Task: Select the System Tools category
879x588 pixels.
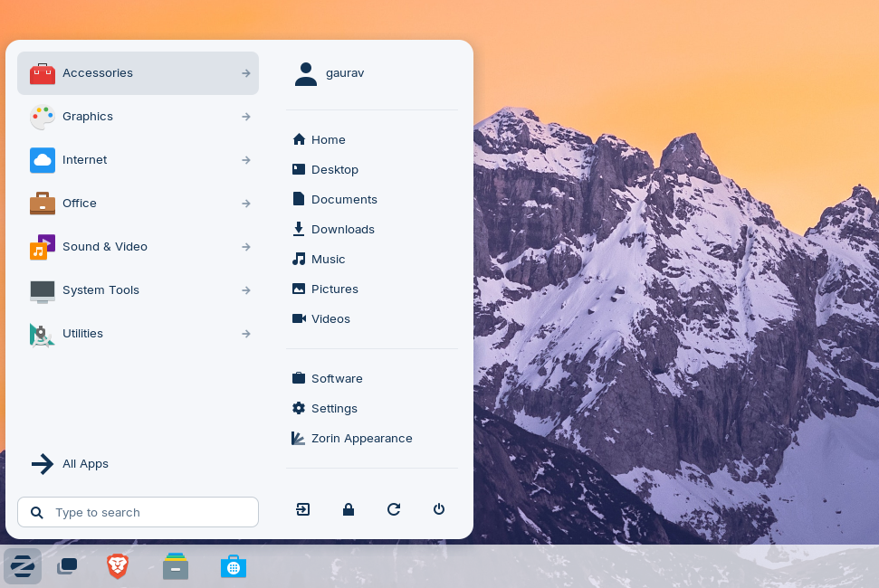Action: click(100, 290)
